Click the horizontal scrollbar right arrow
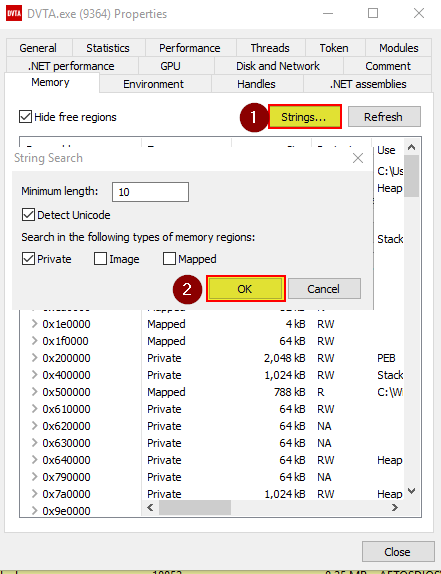Screen dimensions: 441x574 coord(395,507)
